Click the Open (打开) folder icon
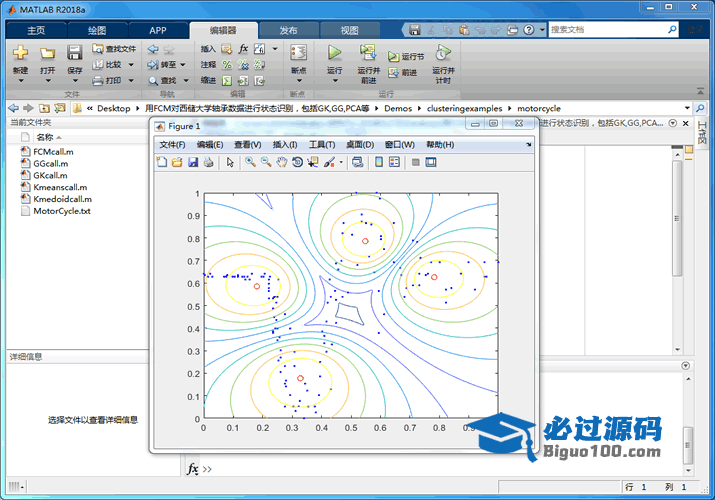The image size is (715, 500). click(47, 53)
